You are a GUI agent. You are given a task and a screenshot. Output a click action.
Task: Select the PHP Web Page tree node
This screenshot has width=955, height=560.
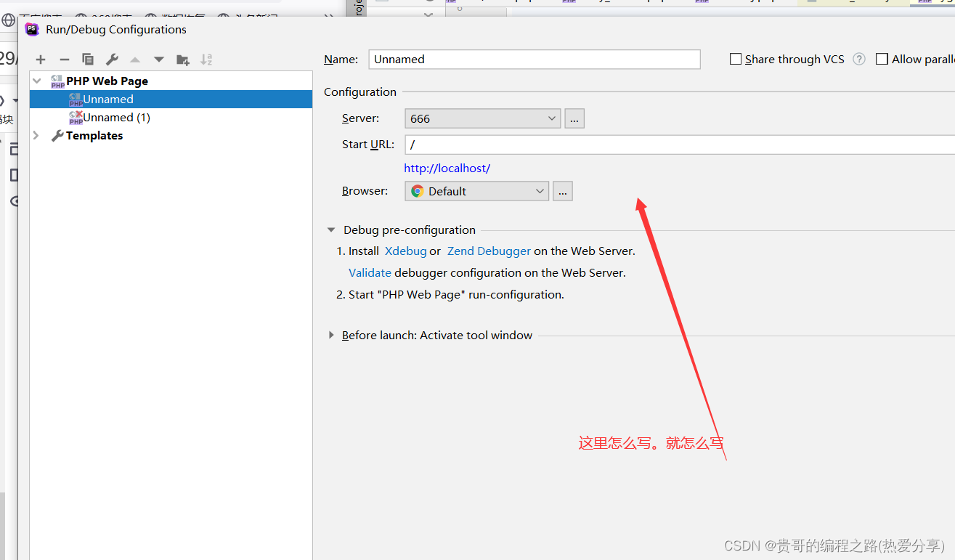tap(107, 81)
